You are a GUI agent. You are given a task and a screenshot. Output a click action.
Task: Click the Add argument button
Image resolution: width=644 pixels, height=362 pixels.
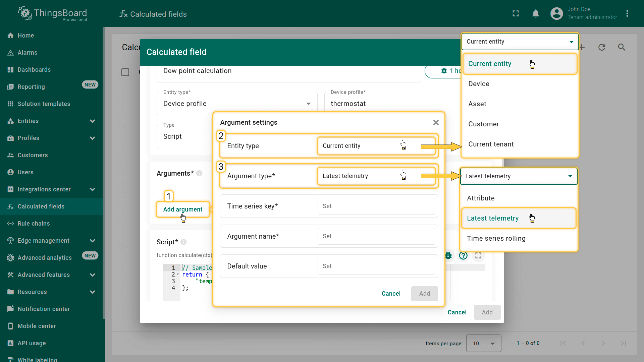point(183,209)
